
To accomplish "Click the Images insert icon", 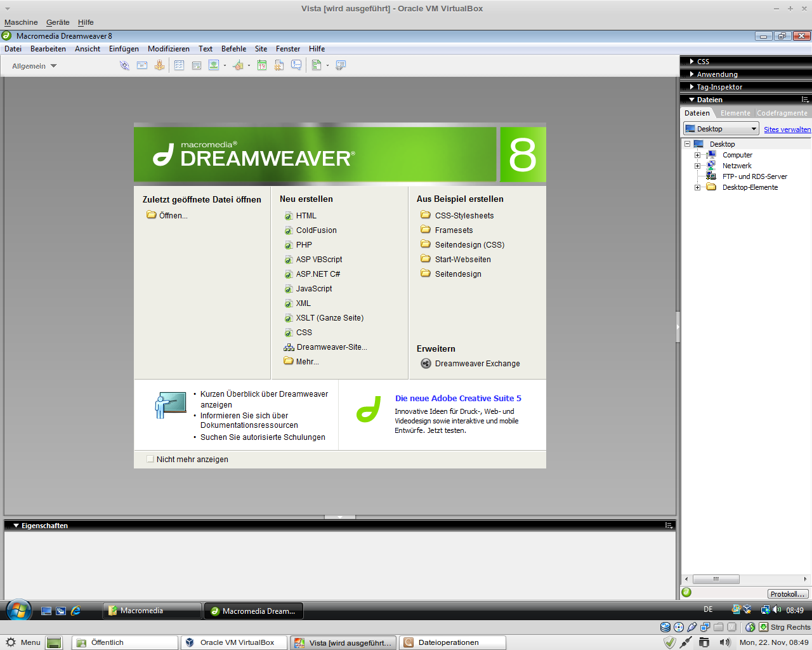I will (214, 65).
